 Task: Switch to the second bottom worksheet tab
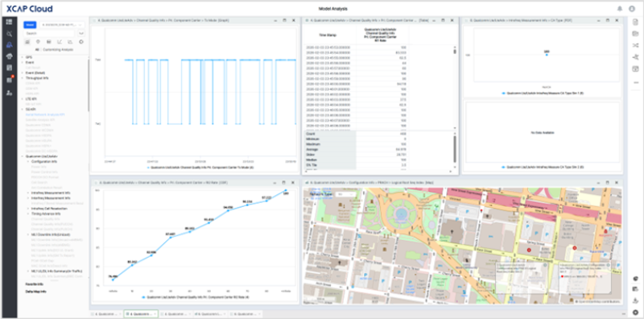click(140, 314)
